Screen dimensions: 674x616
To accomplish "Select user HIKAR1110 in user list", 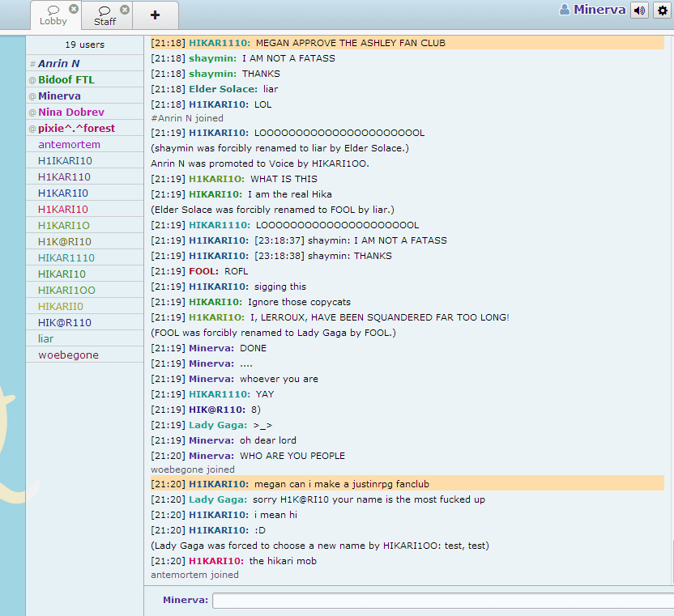I will (x=85, y=257).
